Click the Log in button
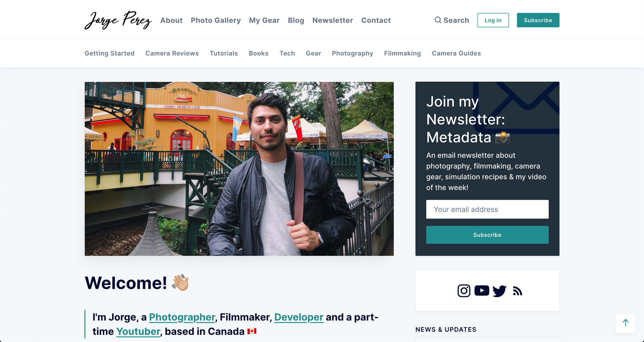The width and height of the screenshot is (644, 342). 493,20
